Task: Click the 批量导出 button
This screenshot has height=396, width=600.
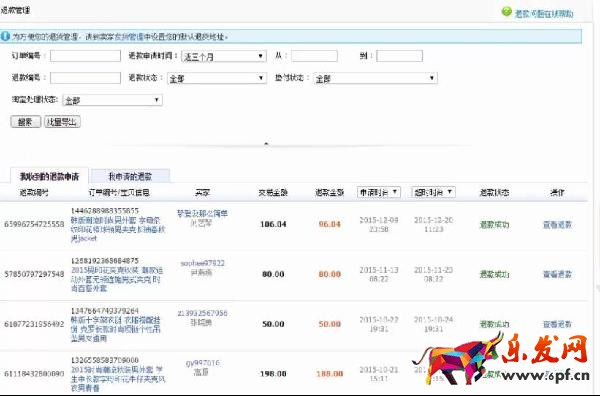Action: pos(62,122)
